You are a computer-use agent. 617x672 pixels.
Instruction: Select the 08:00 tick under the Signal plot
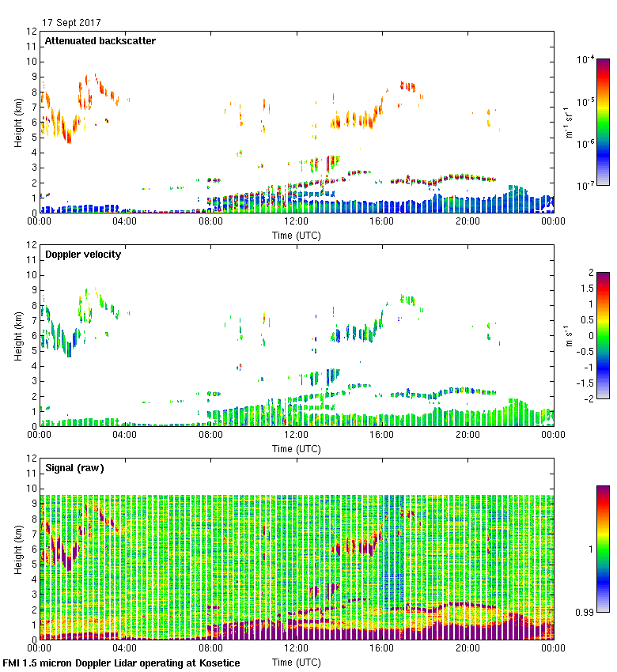(x=210, y=649)
